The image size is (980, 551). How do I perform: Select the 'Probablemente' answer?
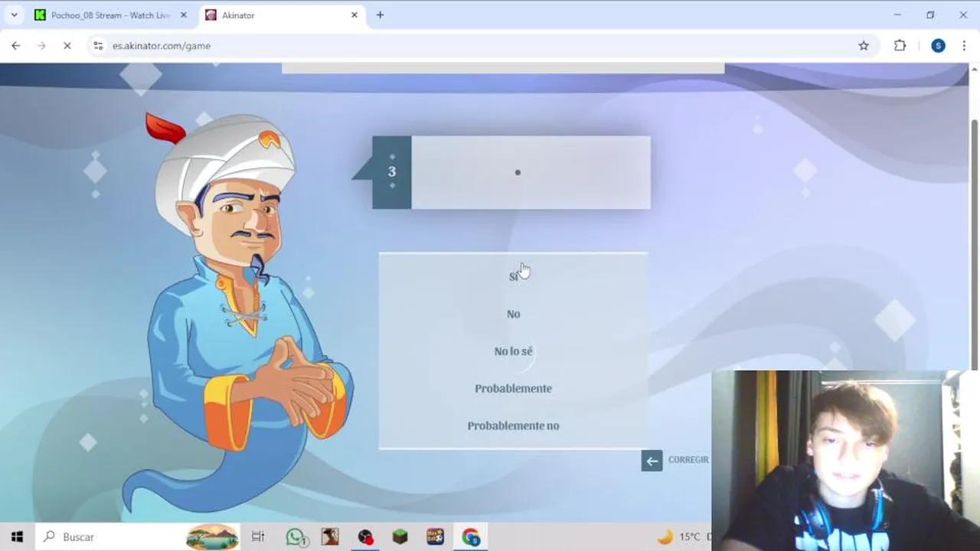pyautogui.click(x=513, y=388)
